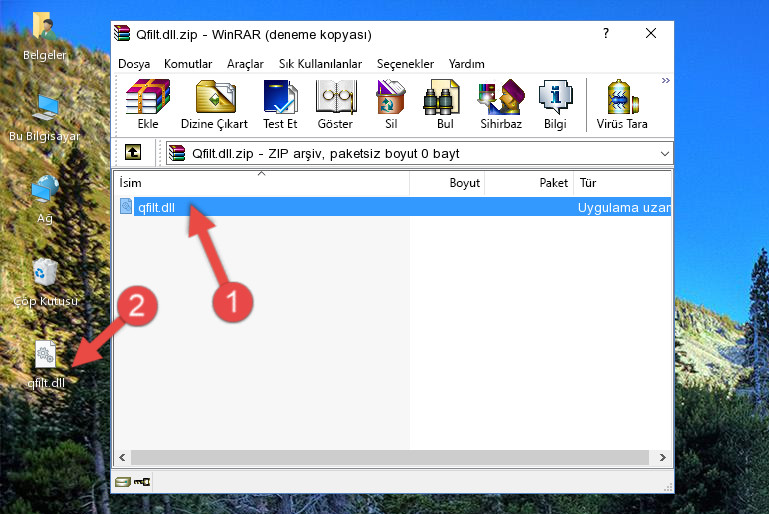Click the Ekle (Add) toolbar icon
Screen dimensions: 769x514
coord(148,104)
